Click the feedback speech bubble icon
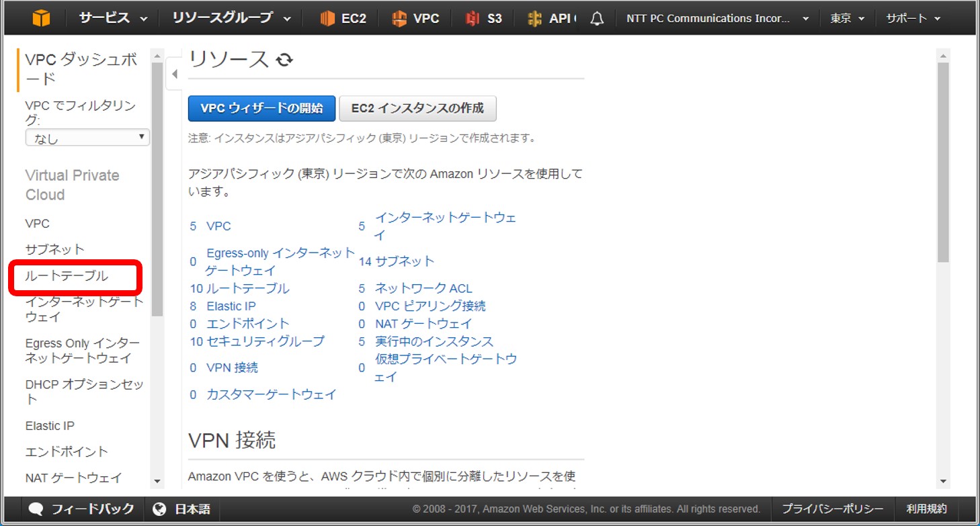This screenshot has height=526, width=980. coord(36,509)
